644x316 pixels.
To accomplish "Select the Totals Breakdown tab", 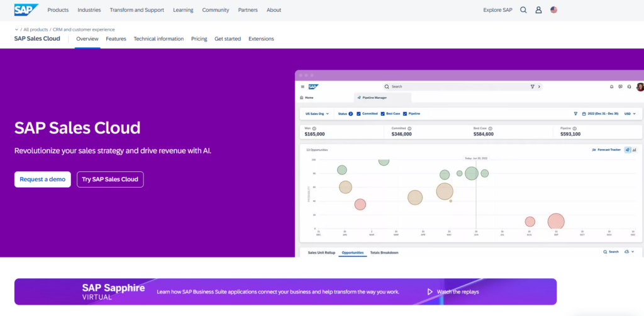I will 384,252.
